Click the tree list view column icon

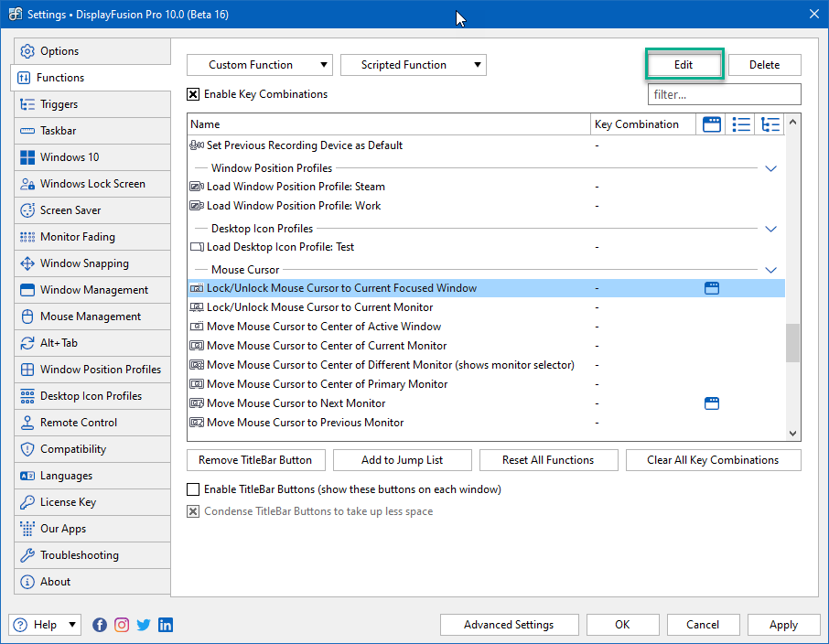click(770, 124)
